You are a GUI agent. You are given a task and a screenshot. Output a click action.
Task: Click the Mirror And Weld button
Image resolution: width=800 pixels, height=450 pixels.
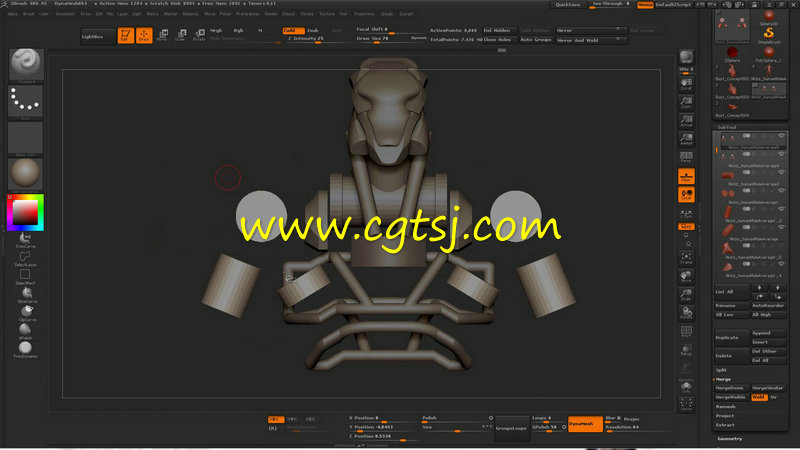[x=590, y=40]
